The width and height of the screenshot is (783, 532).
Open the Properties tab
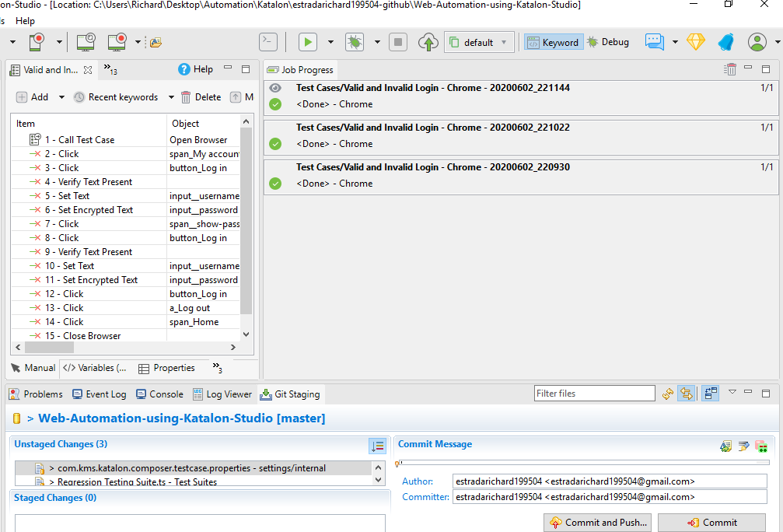167,368
